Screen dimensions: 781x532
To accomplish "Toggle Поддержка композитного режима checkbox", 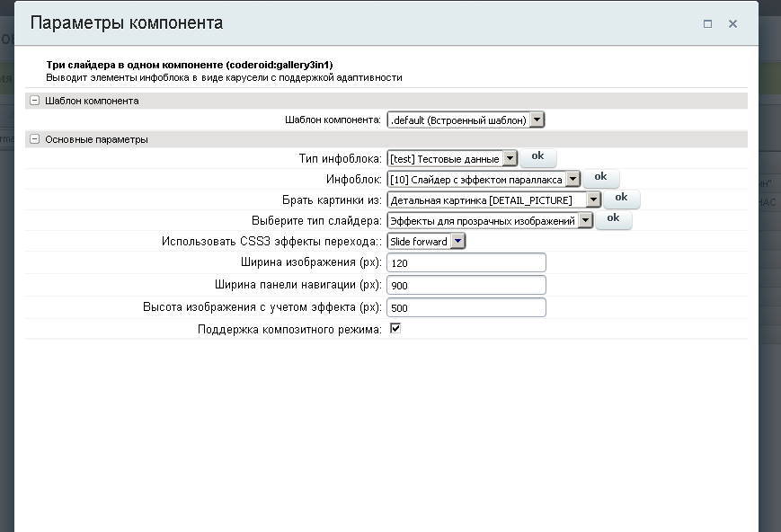I will coord(395,329).
